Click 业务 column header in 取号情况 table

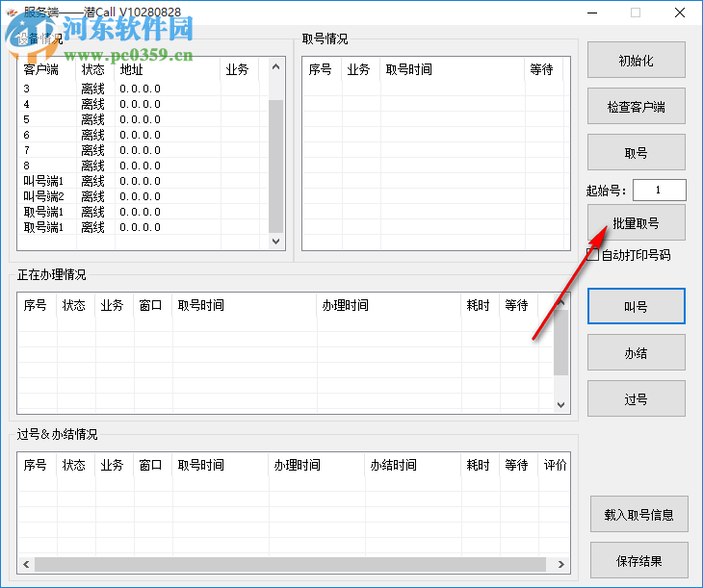pyautogui.click(x=360, y=69)
